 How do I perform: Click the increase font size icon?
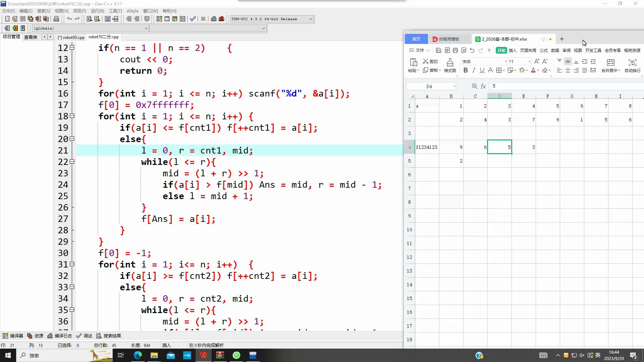[537, 61]
